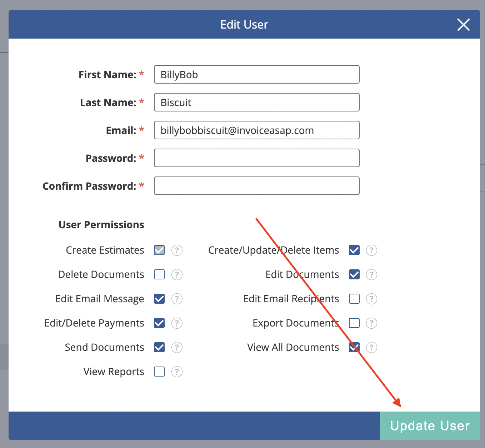The image size is (485, 448).
Task: Disable the Edit Documents permission
Action: (x=354, y=274)
